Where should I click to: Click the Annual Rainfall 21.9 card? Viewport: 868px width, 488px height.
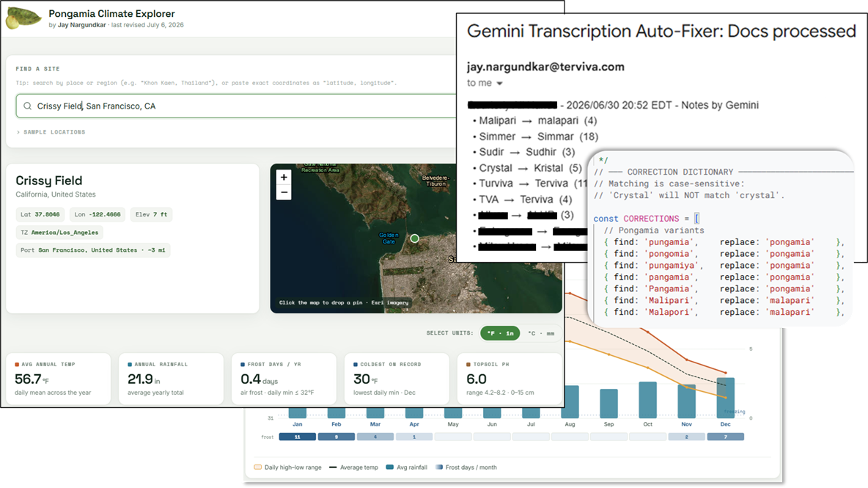point(171,379)
